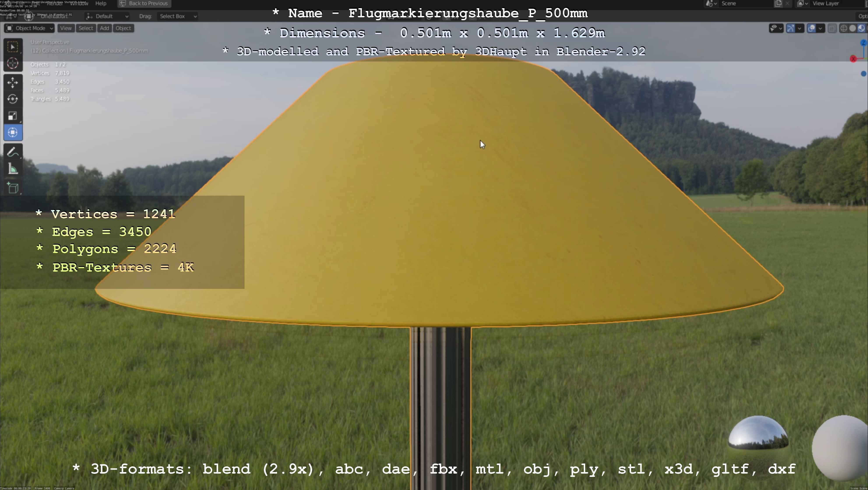This screenshot has width=868, height=490.
Task: Toggle X-Ray mode
Action: click(x=832, y=28)
